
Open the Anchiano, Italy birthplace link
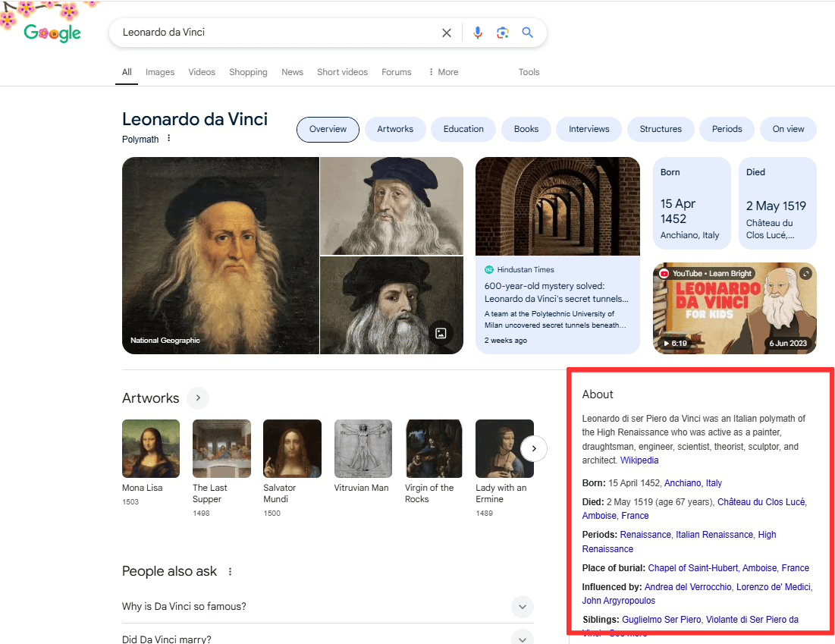(693, 483)
